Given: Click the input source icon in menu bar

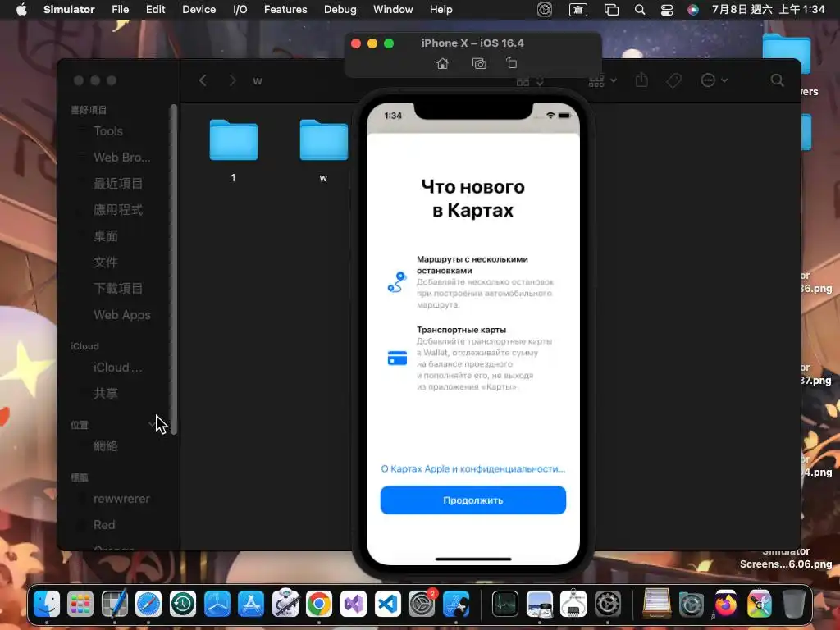Looking at the screenshot, I should pyautogui.click(x=578, y=10).
